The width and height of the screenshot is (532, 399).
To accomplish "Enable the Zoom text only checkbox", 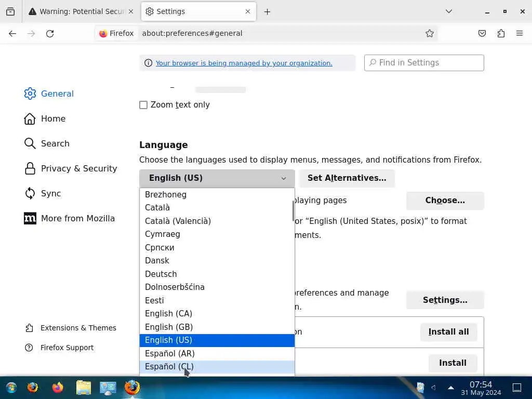I will pos(143,105).
